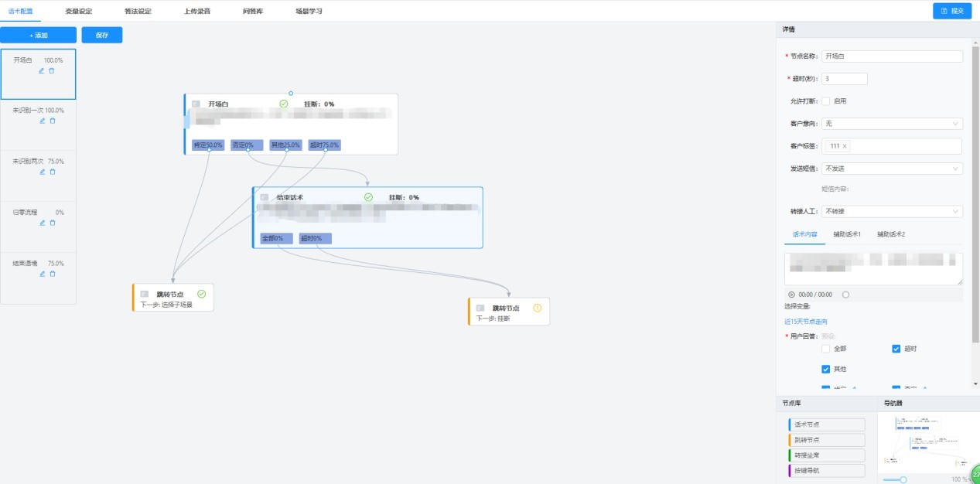
Task: Click the navigator zoom slider handle
Action: pyautogui.click(x=903, y=479)
